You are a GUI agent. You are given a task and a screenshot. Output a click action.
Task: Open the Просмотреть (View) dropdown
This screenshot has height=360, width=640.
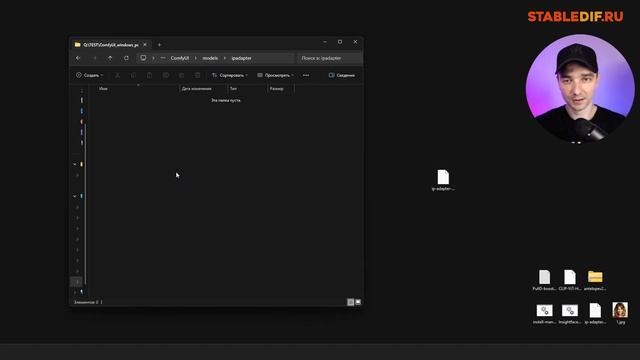[x=276, y=75]
